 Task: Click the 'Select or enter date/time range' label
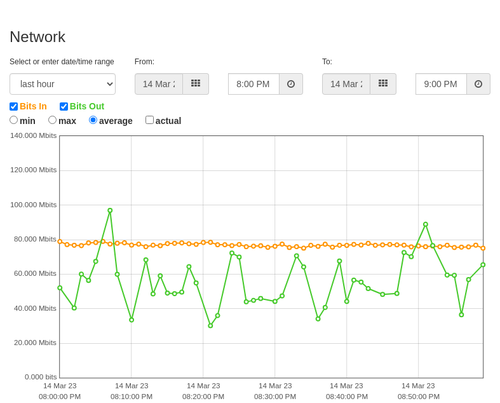click(62, 62)
